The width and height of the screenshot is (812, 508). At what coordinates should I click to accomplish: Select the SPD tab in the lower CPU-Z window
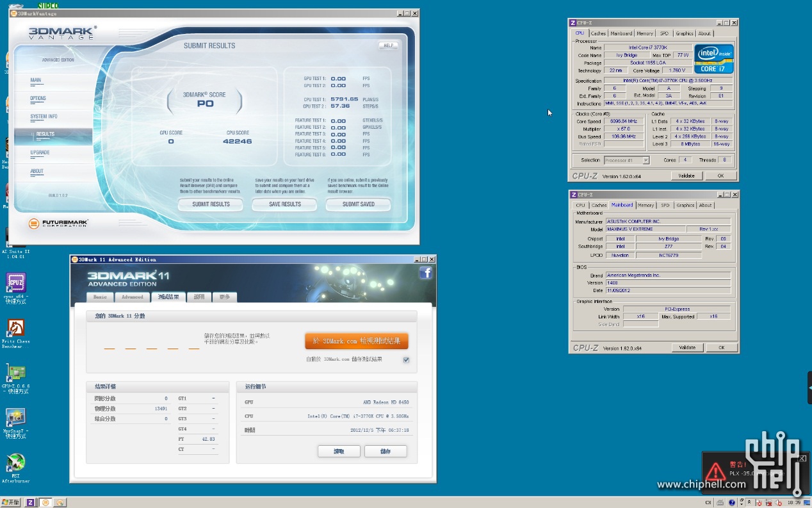point(665,205)
